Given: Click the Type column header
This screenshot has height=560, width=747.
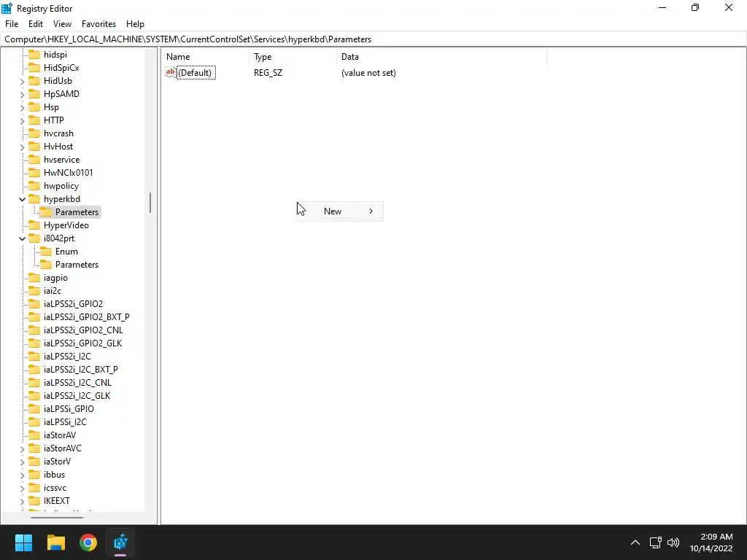Looking at the screenshot, I should point(293,57).
